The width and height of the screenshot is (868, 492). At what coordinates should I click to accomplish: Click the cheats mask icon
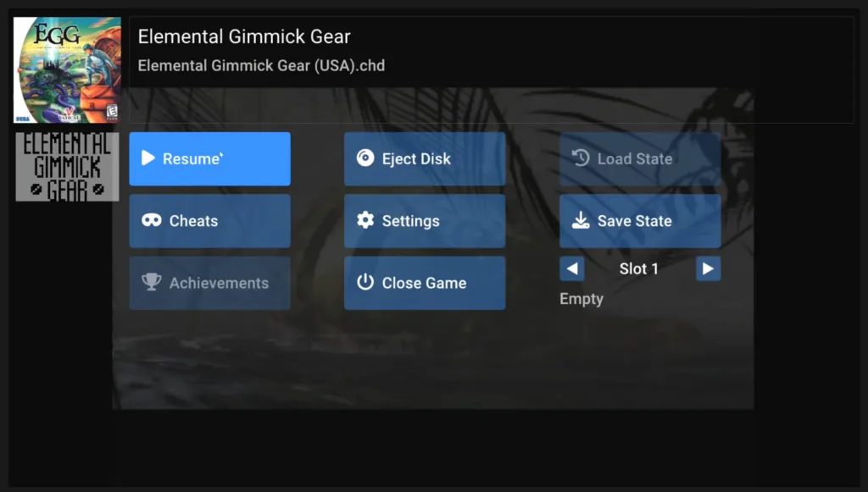pyautogui.click(x=150, y=221)
